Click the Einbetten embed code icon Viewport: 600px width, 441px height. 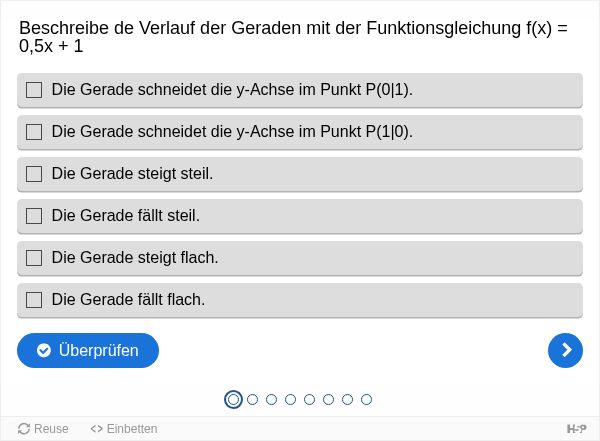[x=96, y=429]
